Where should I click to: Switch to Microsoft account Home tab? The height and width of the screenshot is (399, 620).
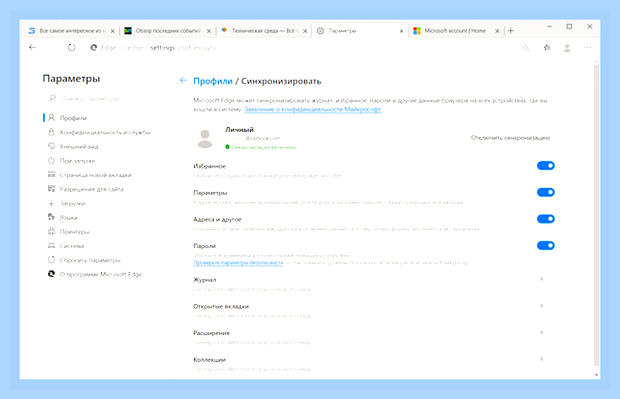(x=455, y=31)
